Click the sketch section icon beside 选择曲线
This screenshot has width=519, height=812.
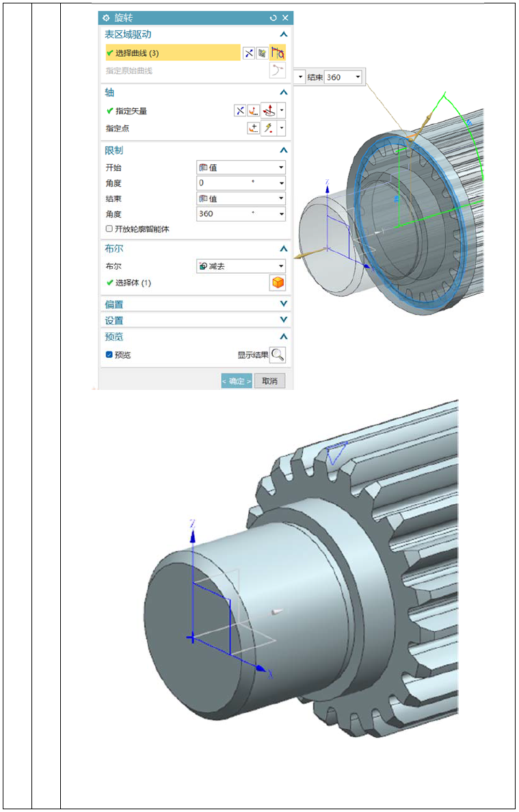point(249,53)
